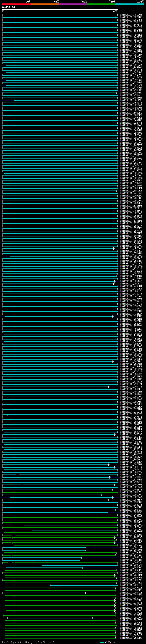The image size is (146, 644).
Task: Open UniRef100_P32827 entry
Action: (x=131, y=314)
